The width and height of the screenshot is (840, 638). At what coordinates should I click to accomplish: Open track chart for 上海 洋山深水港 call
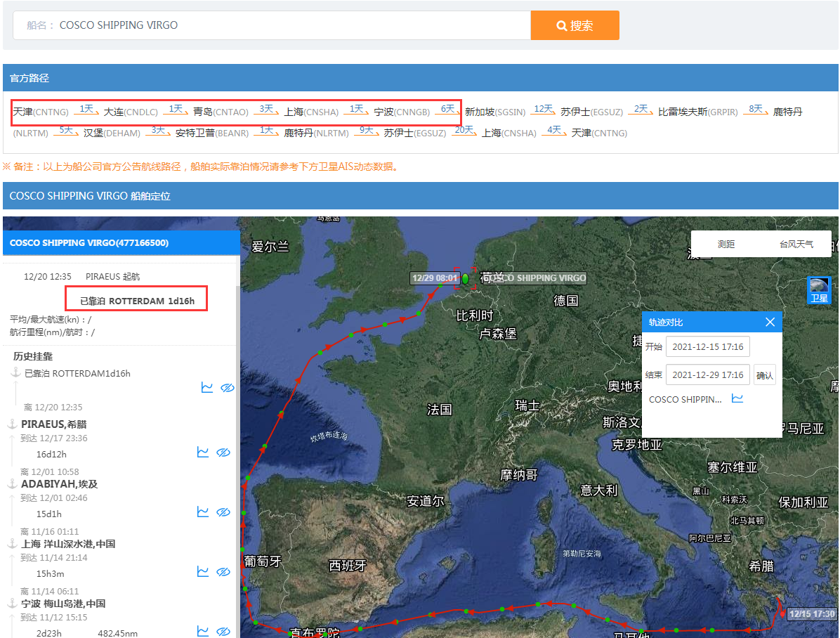coord(202,571)
